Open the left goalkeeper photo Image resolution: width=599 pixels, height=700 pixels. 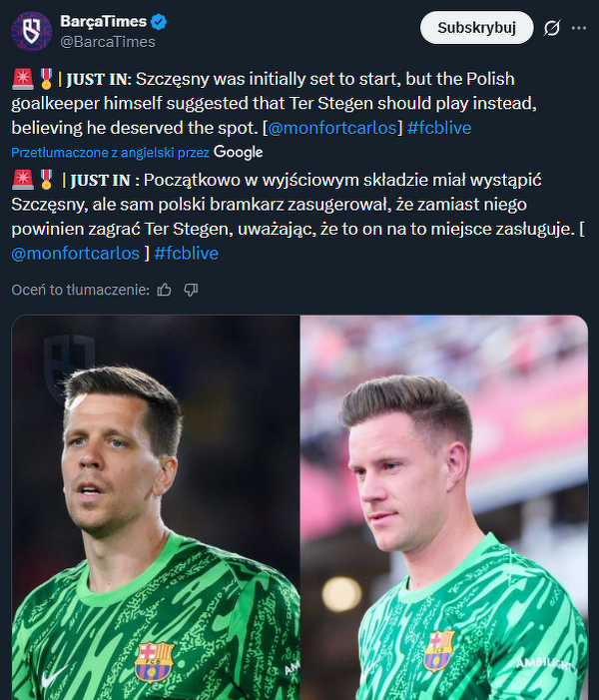pos(156,507)
